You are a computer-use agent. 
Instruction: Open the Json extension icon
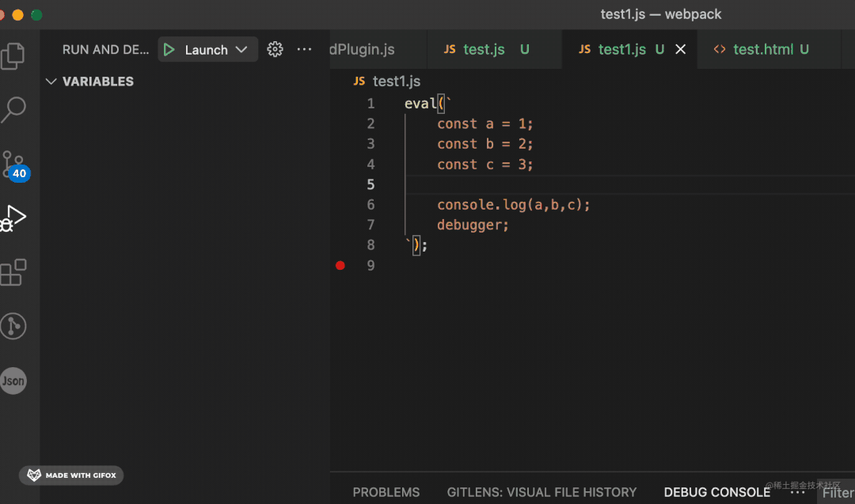pos(13,381)
